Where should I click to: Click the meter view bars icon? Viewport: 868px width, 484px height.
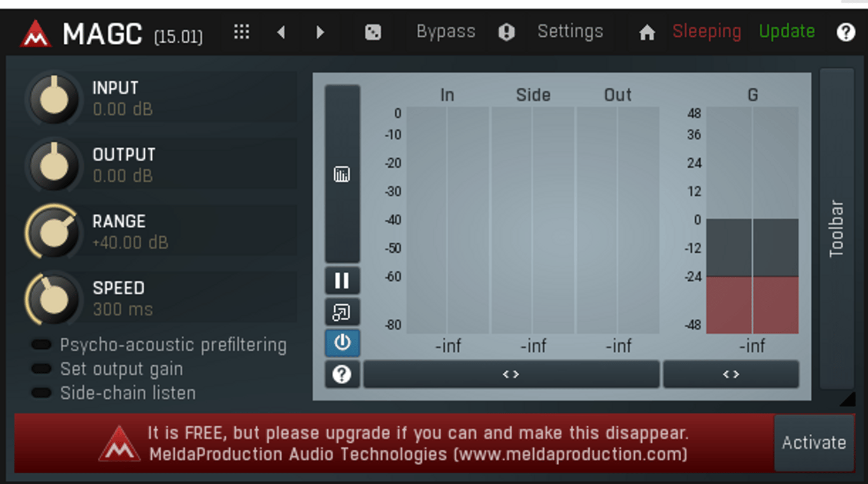(x=342, y=174)
